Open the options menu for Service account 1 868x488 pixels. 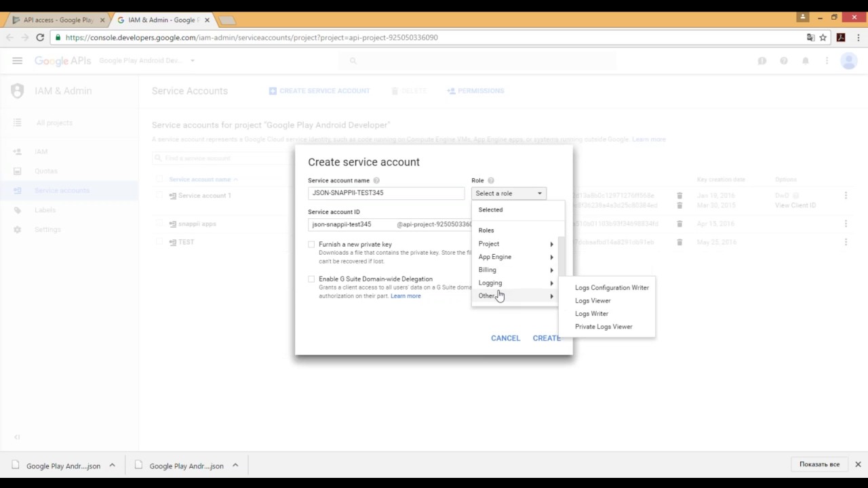(846, 196)
